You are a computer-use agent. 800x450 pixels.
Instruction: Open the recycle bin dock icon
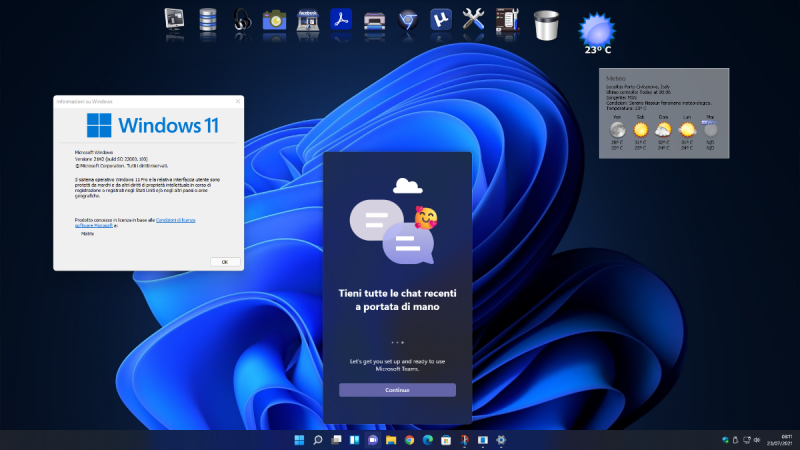click(546, 24)
